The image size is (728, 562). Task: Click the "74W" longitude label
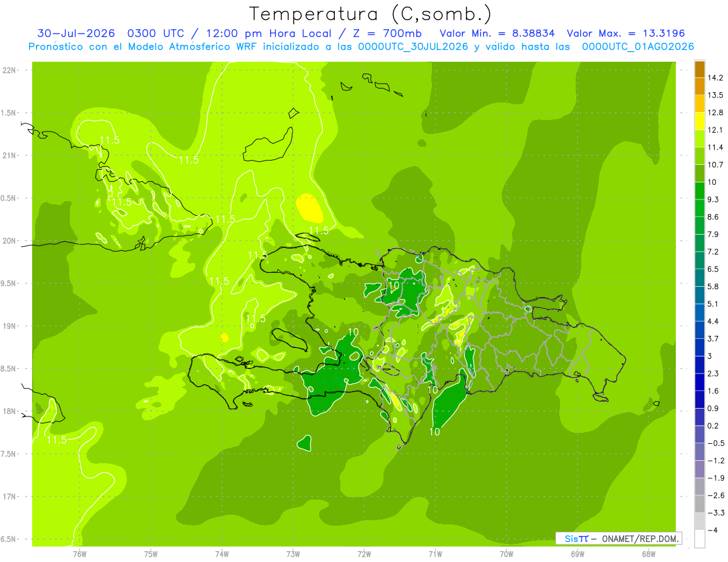[222, 554]
